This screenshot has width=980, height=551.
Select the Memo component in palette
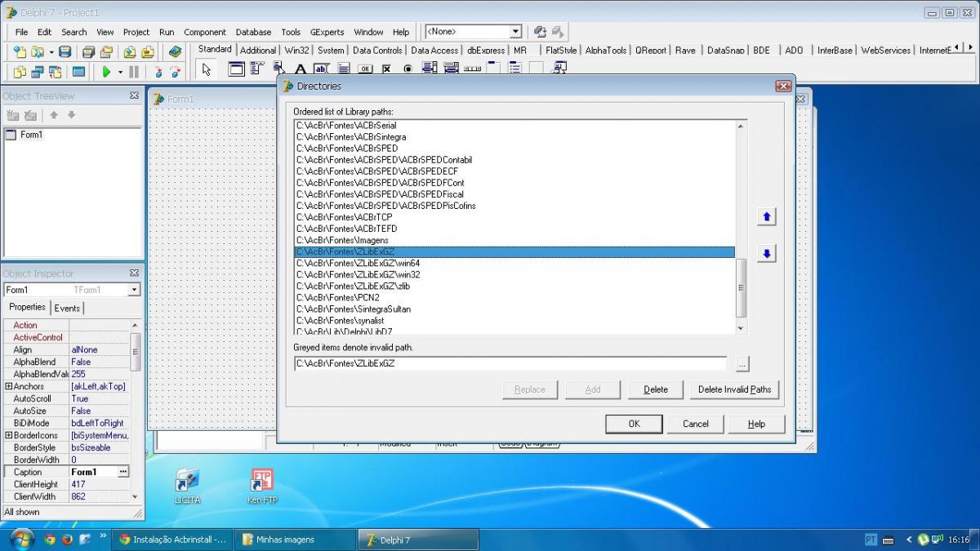344,69
